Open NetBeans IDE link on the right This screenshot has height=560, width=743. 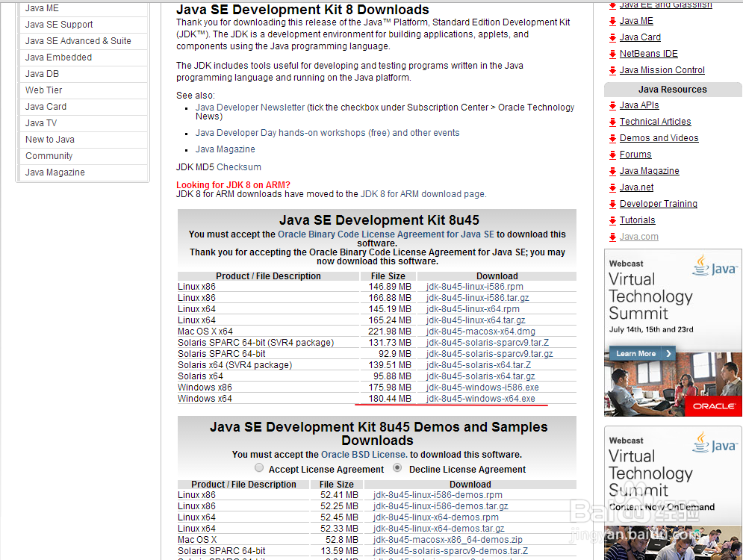[649, 54]
